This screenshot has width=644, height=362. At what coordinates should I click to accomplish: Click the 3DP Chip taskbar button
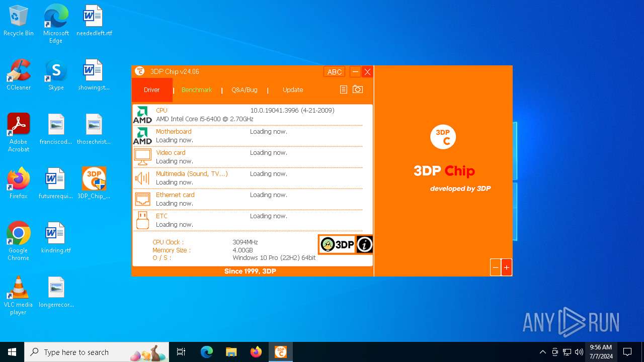coord(281,352)
